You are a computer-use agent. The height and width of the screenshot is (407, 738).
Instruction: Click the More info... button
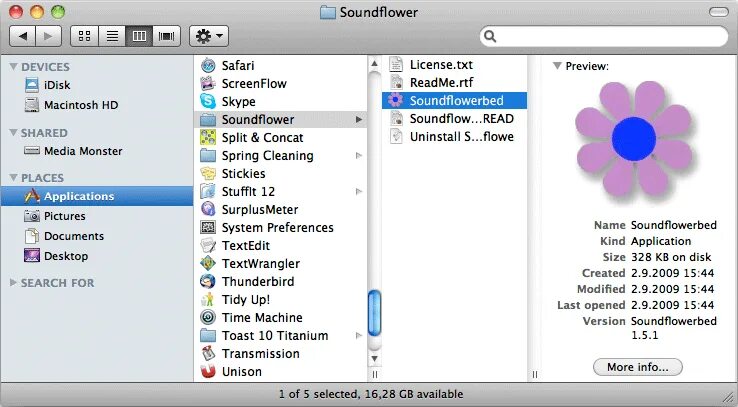point(637,367)
